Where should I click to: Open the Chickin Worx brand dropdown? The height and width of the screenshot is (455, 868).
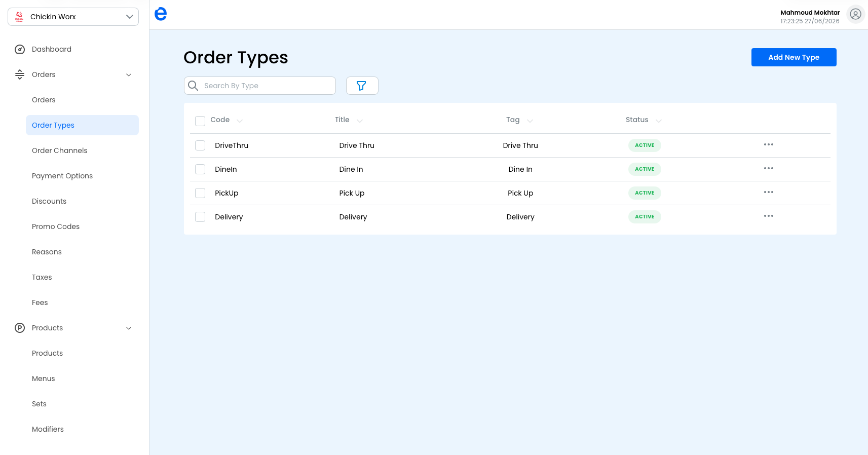pos(73,17)
